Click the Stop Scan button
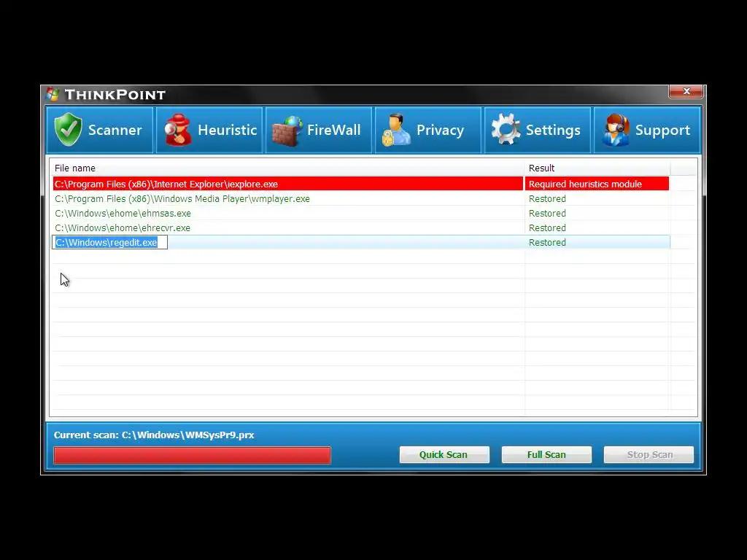747x560 pixels. 649,454
